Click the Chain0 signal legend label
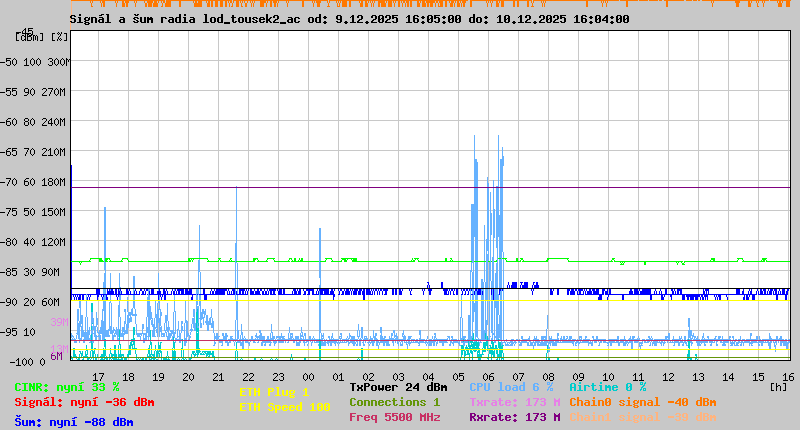 click(642, 402)
